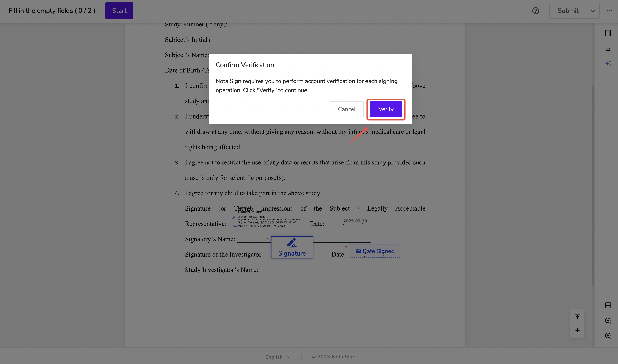Open the English language dropdown
This screenshot has width=618, height=364.
[278, 357]
